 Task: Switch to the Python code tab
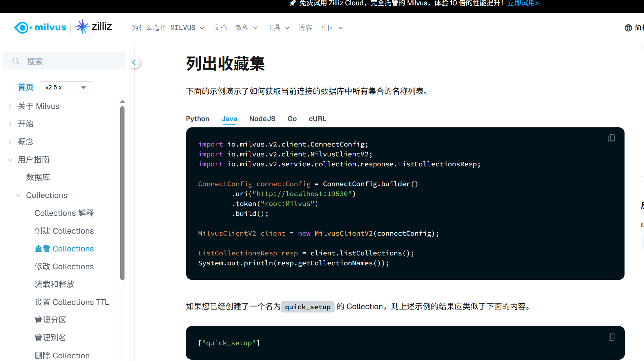(x=197, y=119)
